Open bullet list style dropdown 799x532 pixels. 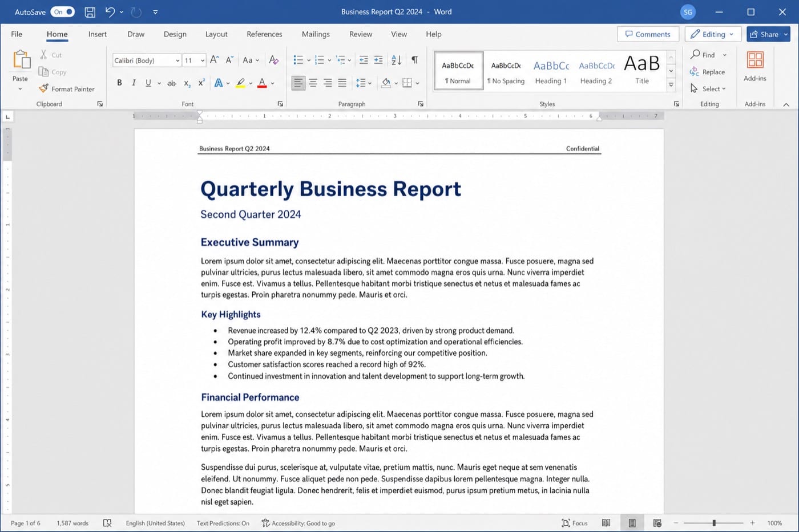point(309,60)
